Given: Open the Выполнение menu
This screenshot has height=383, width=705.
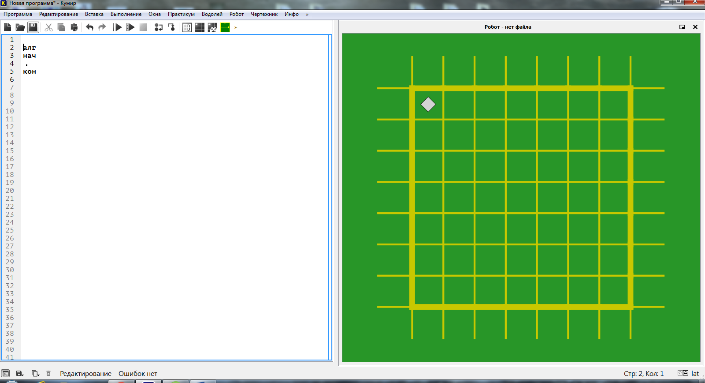Looking at the screenshot, I should (x=126, y=14).
